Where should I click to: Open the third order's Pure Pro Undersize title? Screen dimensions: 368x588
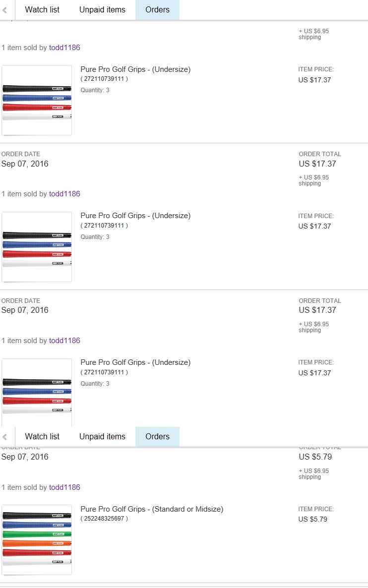135,362
